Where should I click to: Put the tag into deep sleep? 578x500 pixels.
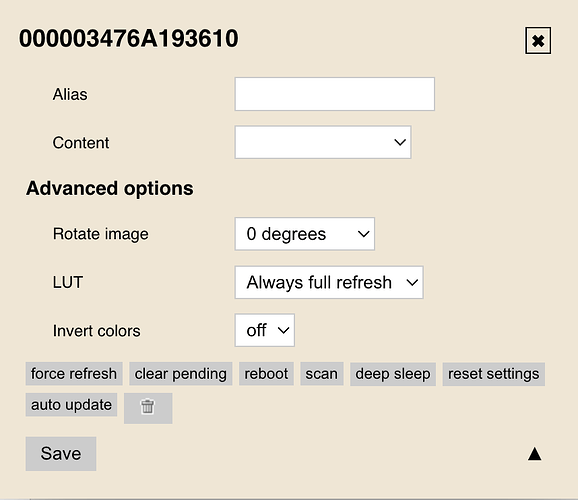click(x=393, y=374)
